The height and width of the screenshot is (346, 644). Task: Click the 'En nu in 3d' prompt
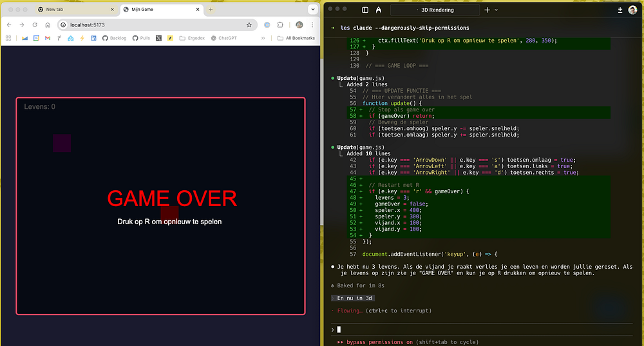[x=354, y=298]
